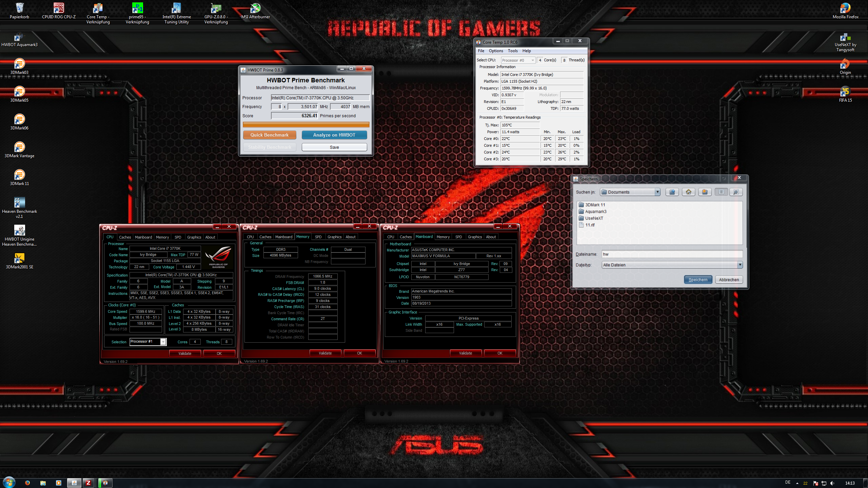The image size is (868, 488).
Task: Switch to list view in Speichern dialog
Action: click(x=721, y=192)
